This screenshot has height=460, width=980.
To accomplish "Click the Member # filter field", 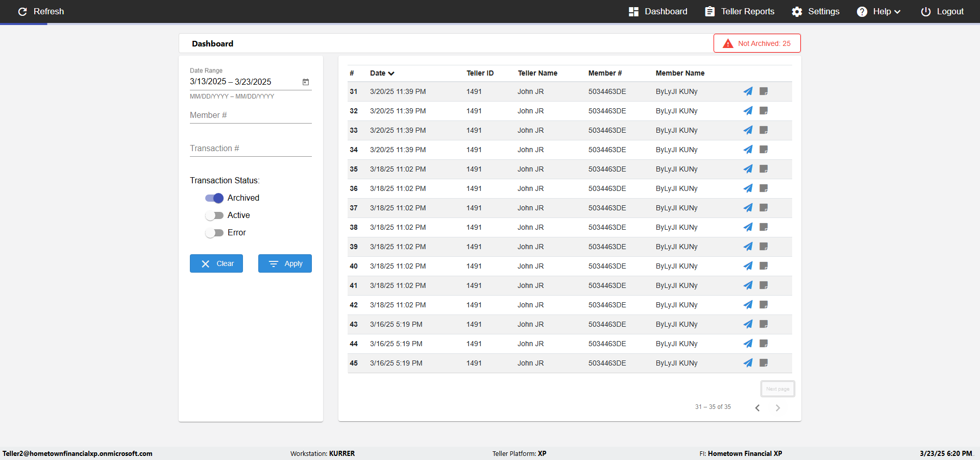I will (251, 115).
